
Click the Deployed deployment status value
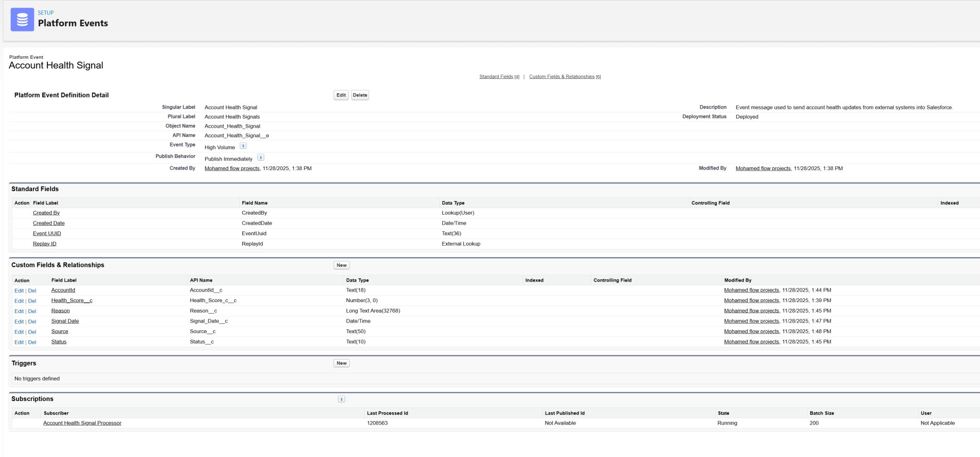[747, 117]
